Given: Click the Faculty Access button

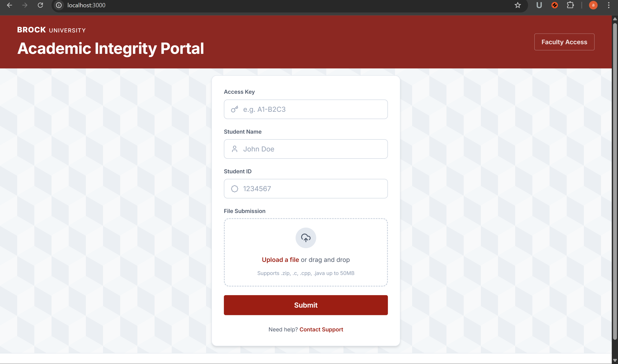Looking at the screenshot, I should (x=564, y=42).
